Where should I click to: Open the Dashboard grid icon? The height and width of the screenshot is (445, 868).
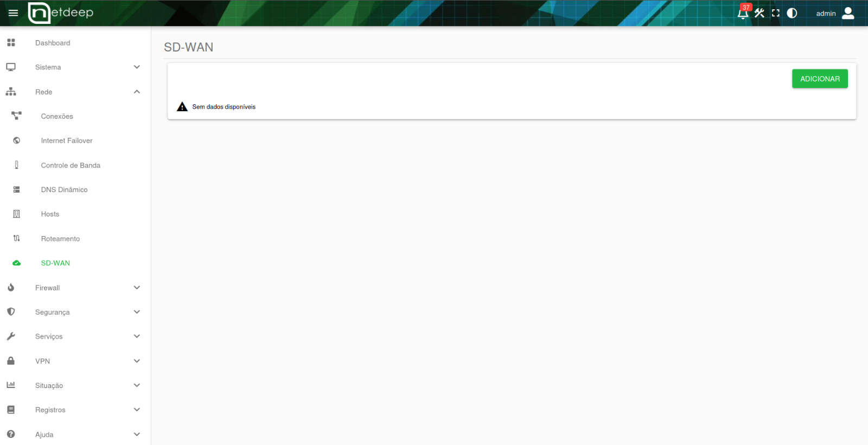point(11,42)
